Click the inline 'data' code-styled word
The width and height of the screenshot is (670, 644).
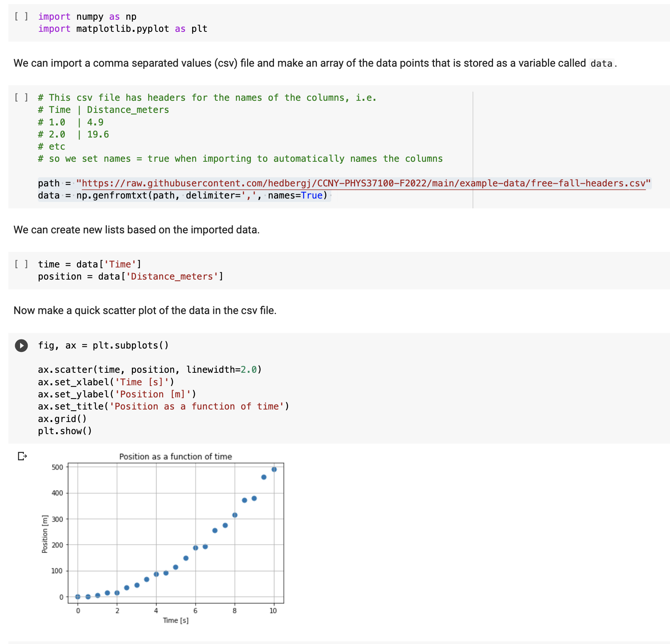(601, 64)
